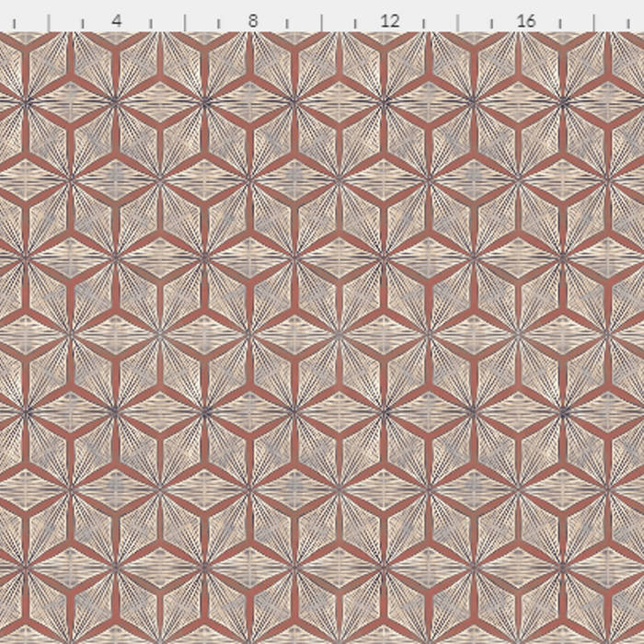This screenshot has height=644, width=644.
Task: Select the long ruler tick between 12 and 16
Action: click(457, 22)
